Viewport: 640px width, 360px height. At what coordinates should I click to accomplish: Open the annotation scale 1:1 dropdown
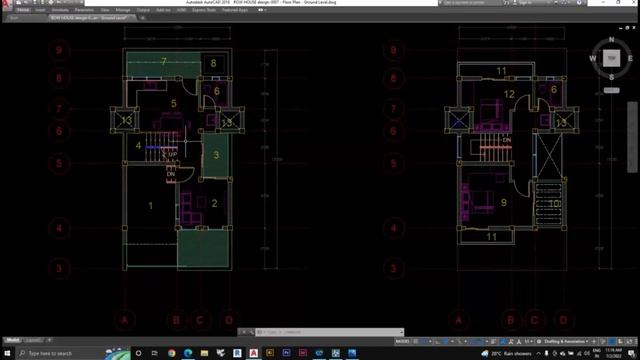pyautogui.click(x=529, y=341)
